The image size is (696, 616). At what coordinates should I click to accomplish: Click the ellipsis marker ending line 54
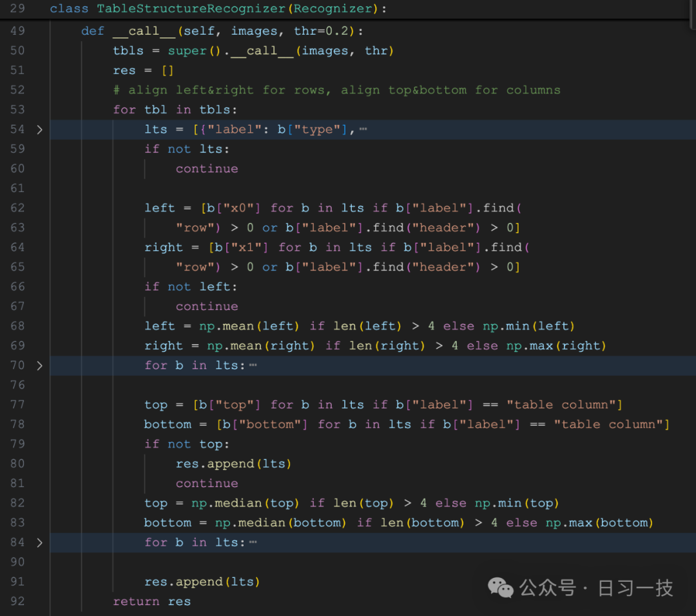click(364, 129)
